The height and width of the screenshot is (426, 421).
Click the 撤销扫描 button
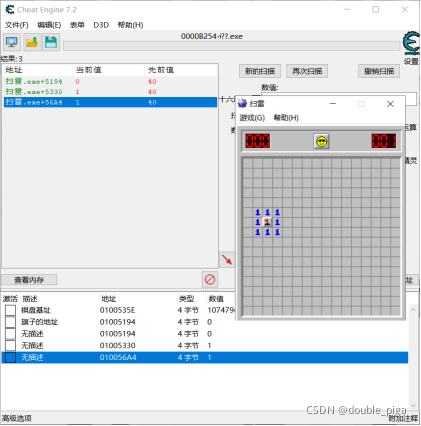[x=379, y=71]
